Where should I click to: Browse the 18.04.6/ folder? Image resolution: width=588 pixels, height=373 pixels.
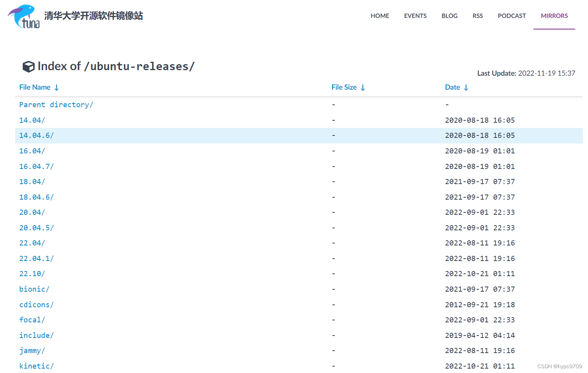point(36,197)
